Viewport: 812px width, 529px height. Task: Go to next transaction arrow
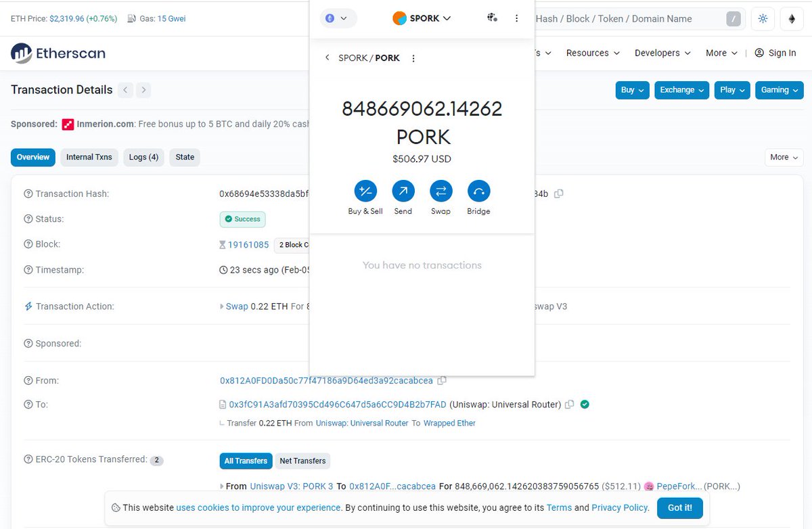pyautogui.click(x=143, y=90)
